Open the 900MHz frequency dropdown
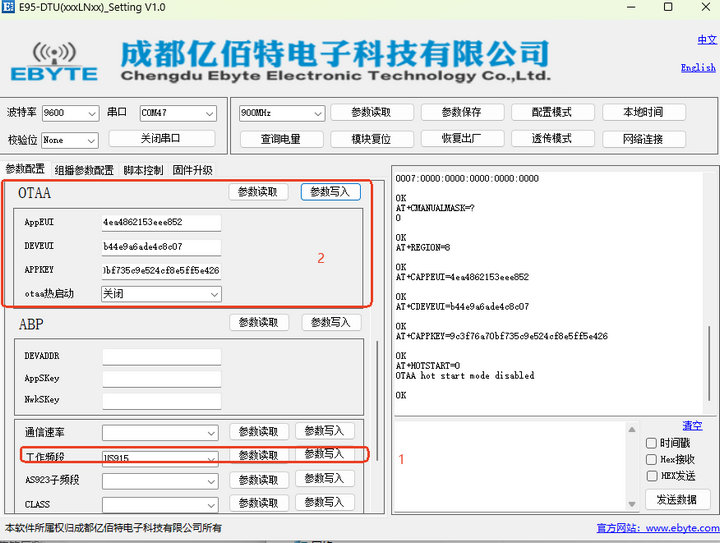720x543 pixels. pos(281,113)
